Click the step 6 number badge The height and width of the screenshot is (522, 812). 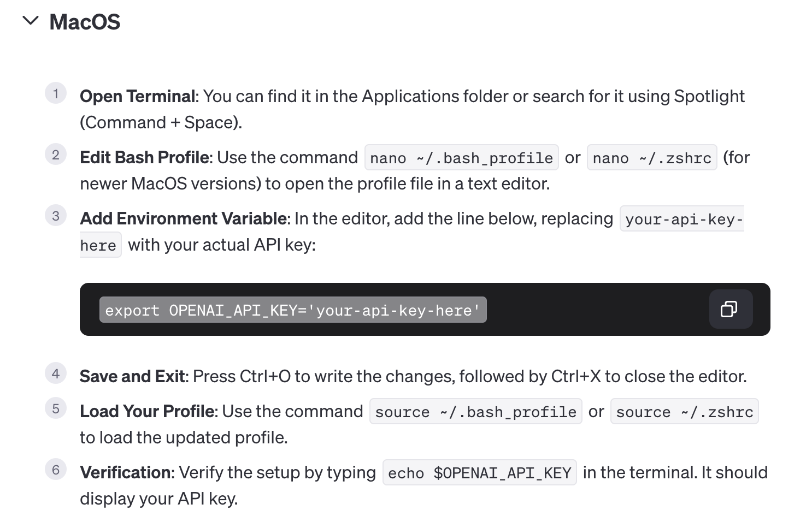pyautogui.click(x=56, y=470)
